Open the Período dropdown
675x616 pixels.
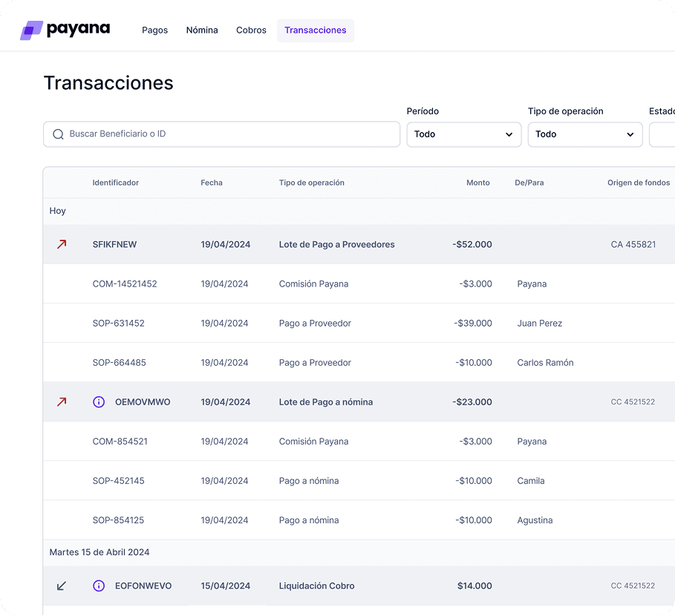pos(463,134)
